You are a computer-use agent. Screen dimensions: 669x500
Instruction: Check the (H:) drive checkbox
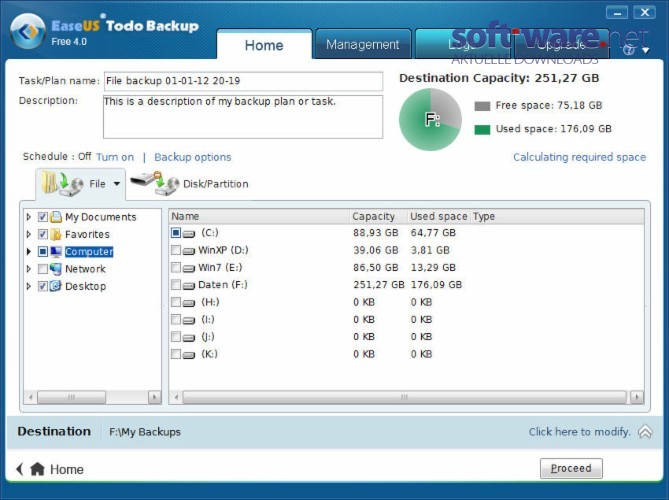point(176,302)
